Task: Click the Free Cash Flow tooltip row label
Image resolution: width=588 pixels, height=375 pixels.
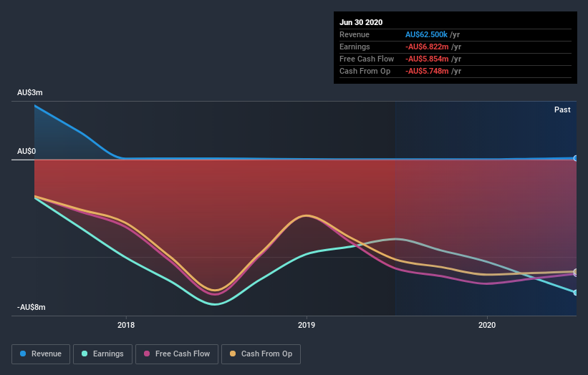Action: point(367,59)
